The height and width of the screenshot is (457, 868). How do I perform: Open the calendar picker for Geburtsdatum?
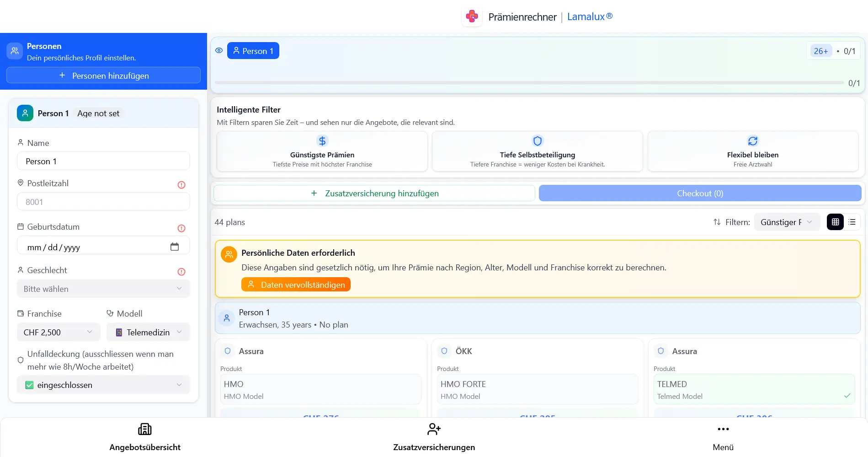pos(175,246)
